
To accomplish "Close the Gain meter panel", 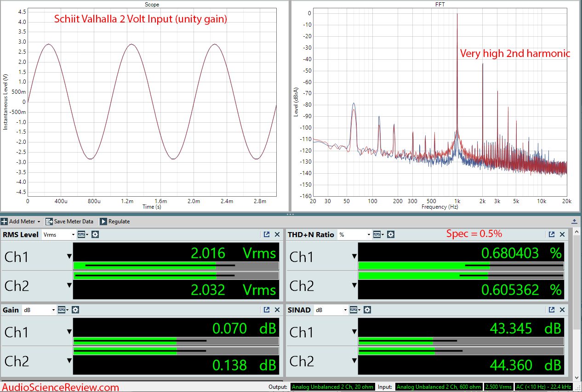I will pos(277,310).
